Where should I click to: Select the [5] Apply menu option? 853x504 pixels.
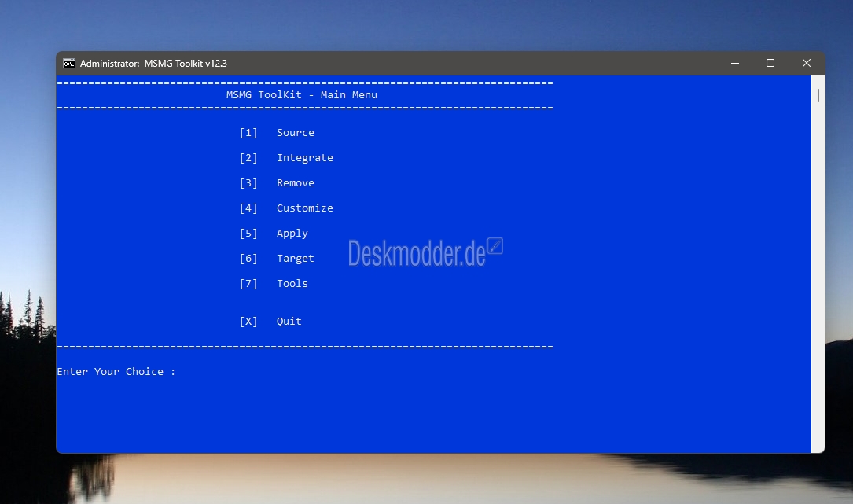tap(274, 234)
